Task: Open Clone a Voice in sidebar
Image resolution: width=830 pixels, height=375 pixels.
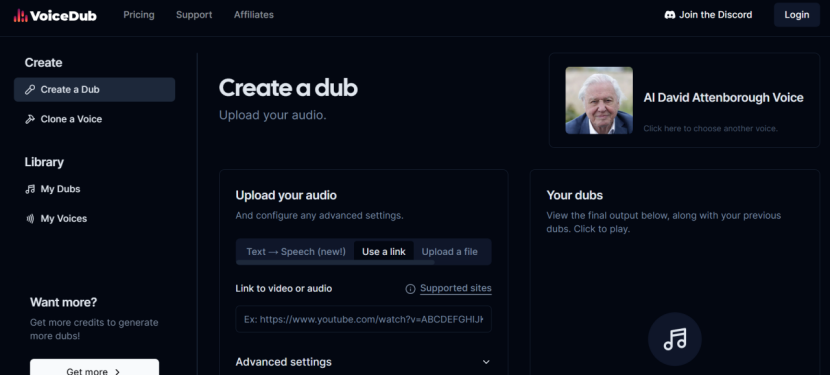Action: click(94, 119)
